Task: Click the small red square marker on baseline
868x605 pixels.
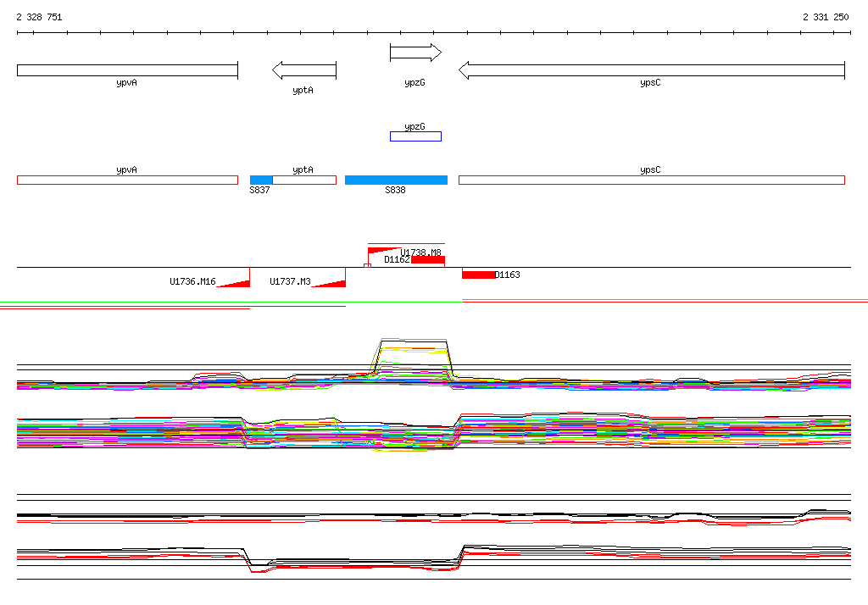Action: [x=367, y=266]
